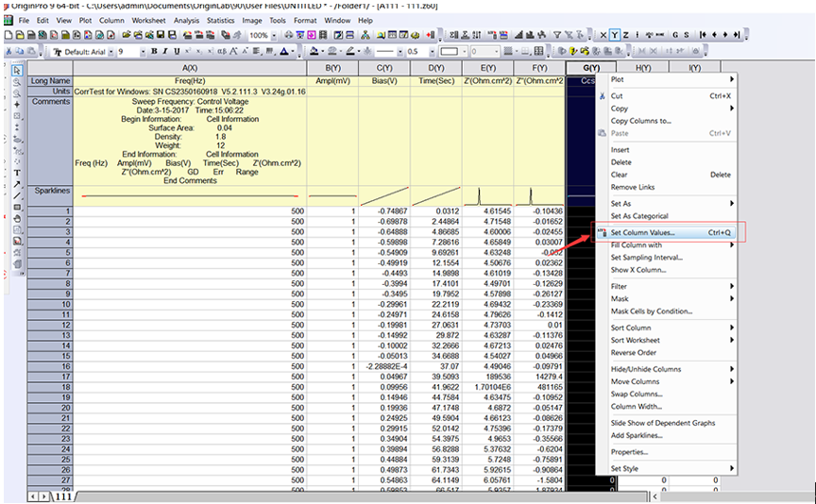Viewport: 816px width, 504px height.
Task: Select the 111 worksheet tab
Action: tap(63, 496)
